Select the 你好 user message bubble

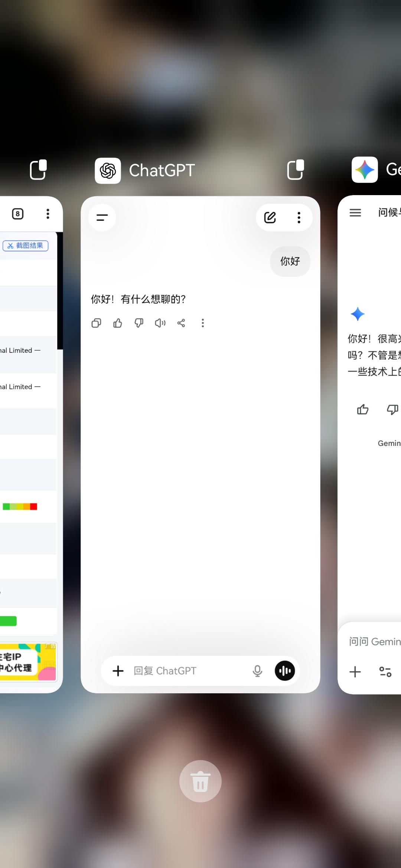(290, 261)
